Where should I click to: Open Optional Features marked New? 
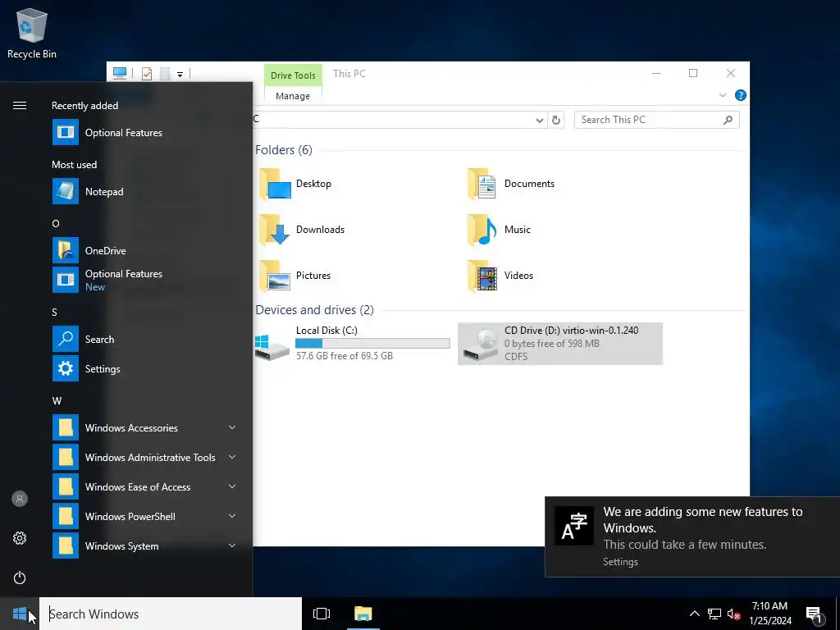144,280
